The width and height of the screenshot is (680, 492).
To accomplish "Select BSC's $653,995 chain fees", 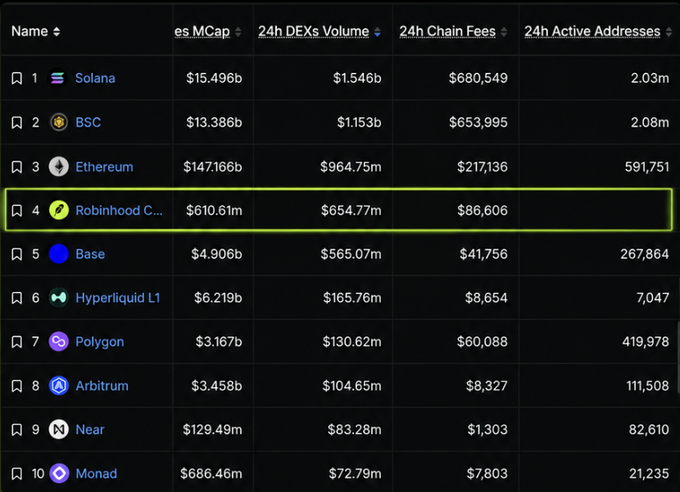I will pos(478,122).
